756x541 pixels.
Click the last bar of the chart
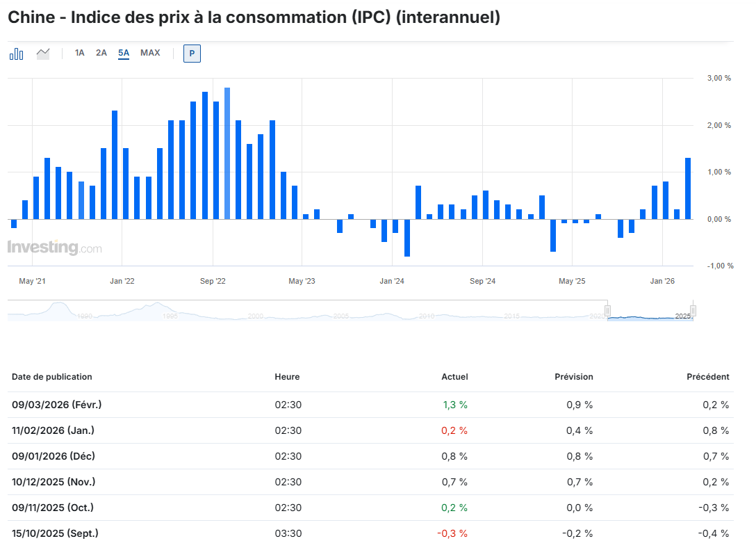[688, 188]
